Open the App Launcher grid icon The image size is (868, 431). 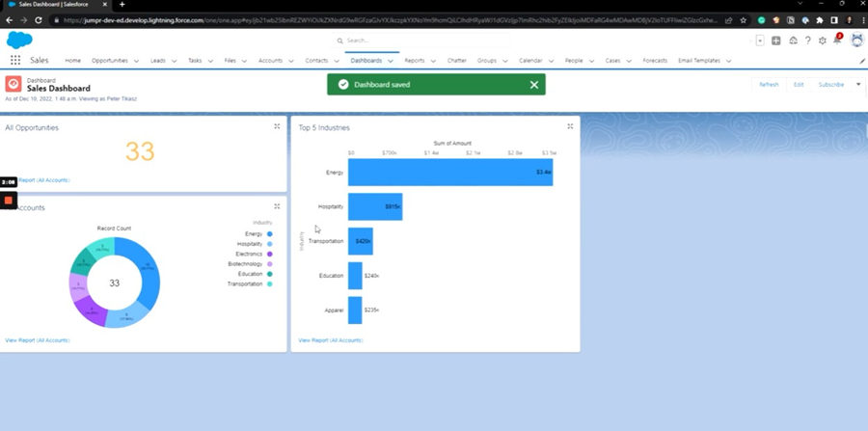(x=15, y=61)
